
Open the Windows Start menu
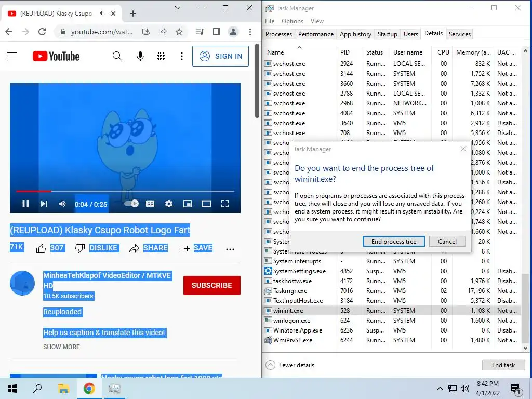pos(12,389)
